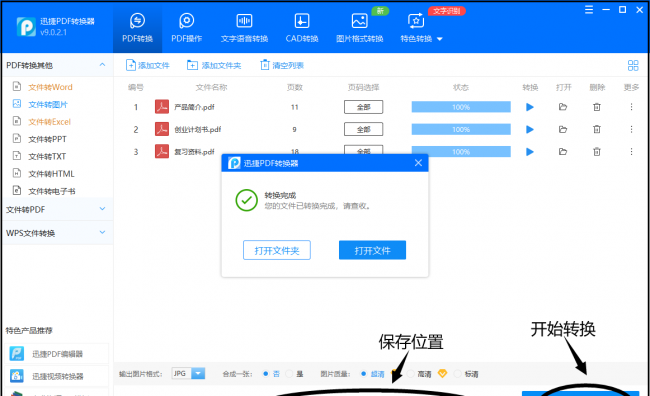The width and height of the screenshot is (650, 396).
Task: Click the PDF icon of 产品简介.pdf
Action: (162, 107)
